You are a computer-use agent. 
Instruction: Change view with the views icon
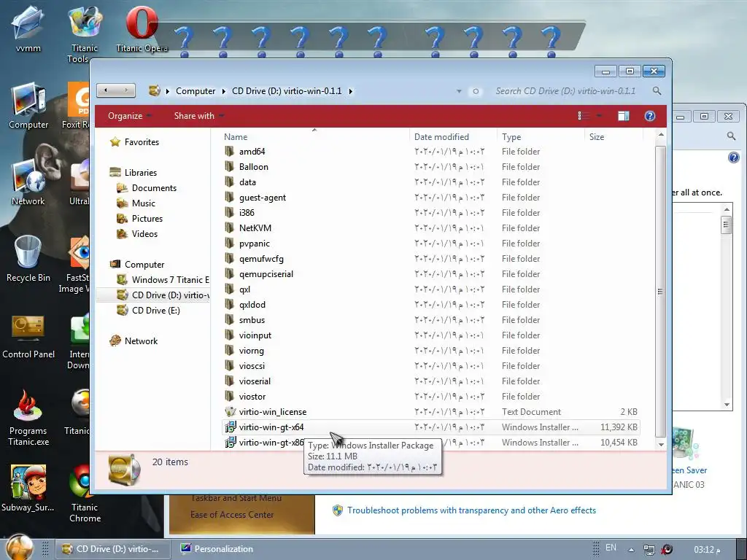583,116
